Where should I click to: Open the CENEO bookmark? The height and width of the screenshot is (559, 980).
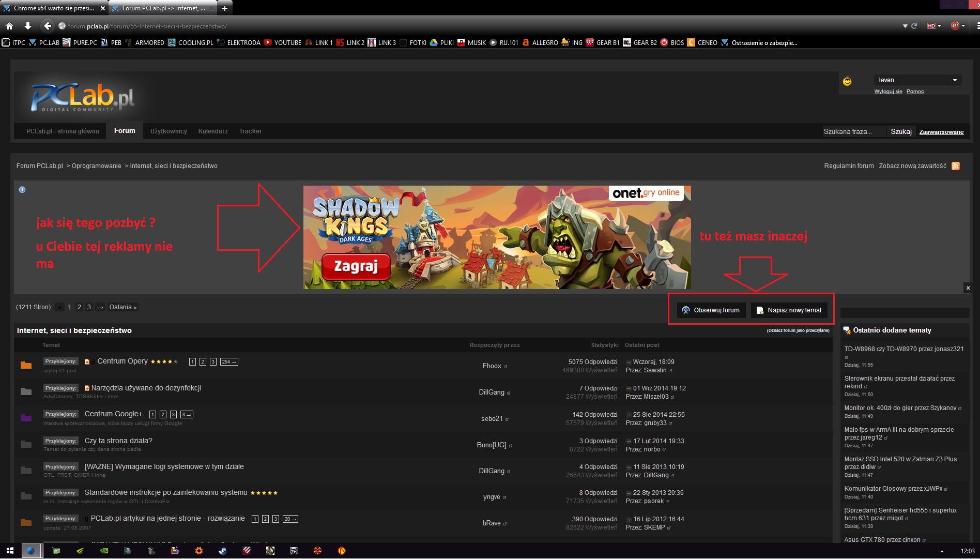coord(702,43)
